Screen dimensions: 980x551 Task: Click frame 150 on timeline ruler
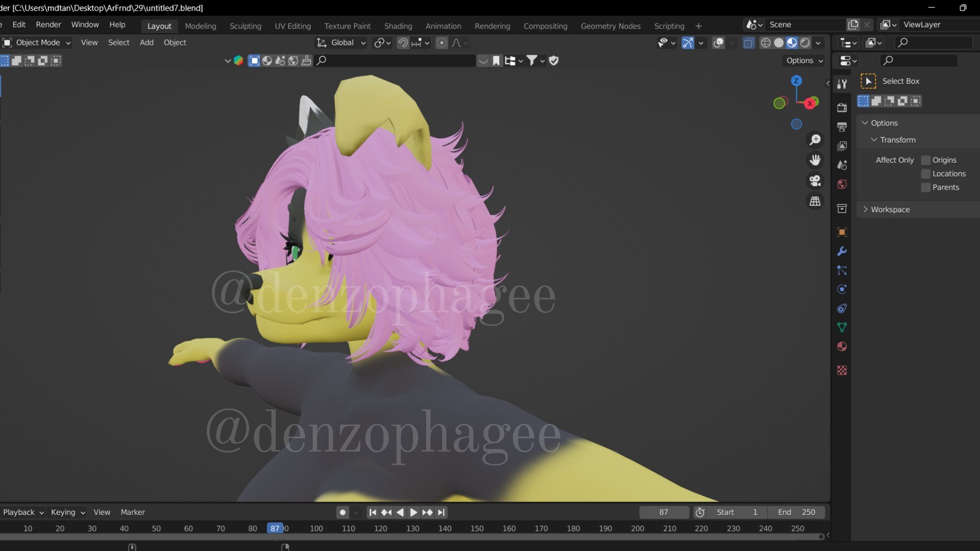(477, 529)
